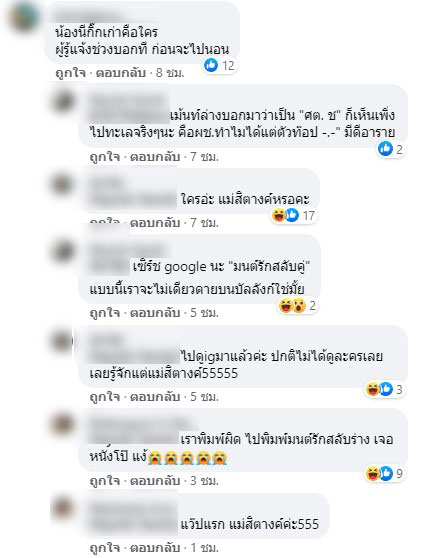Open top commenter's blurred profile picture
The width and height of the screenshot is (425, 558).
pos(23,16)
